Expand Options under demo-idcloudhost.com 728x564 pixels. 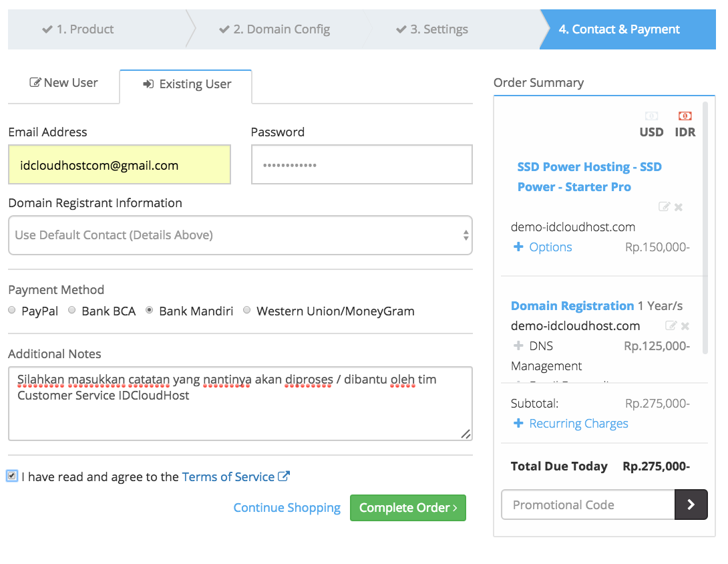click(x=542, y=247)
